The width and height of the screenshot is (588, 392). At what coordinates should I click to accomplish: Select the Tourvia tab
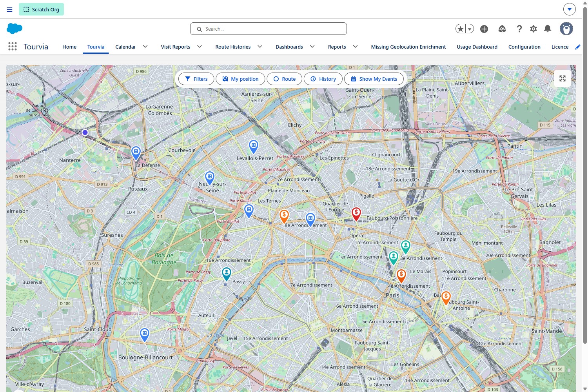pyautogui.click(x=96, y=47)
